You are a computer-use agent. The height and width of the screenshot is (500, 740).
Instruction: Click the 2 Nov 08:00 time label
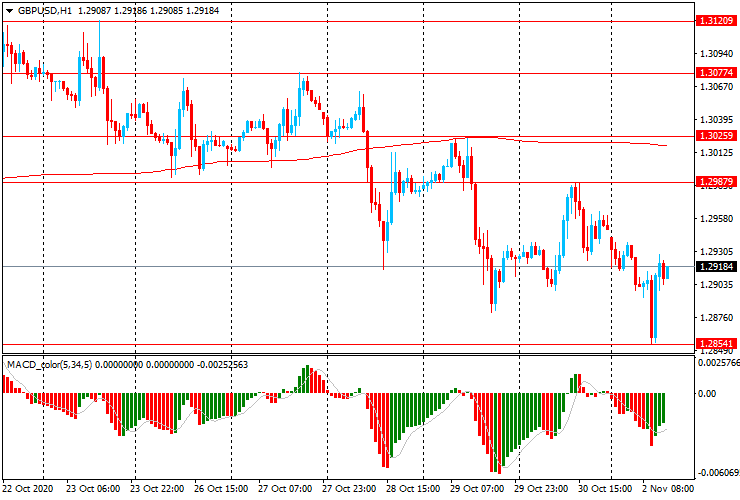tap(668, 488)
